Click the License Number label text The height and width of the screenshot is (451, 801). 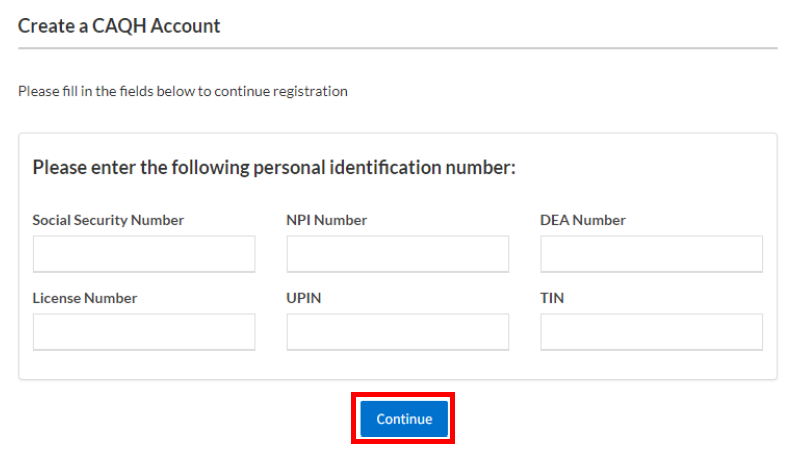click(84, 298)
